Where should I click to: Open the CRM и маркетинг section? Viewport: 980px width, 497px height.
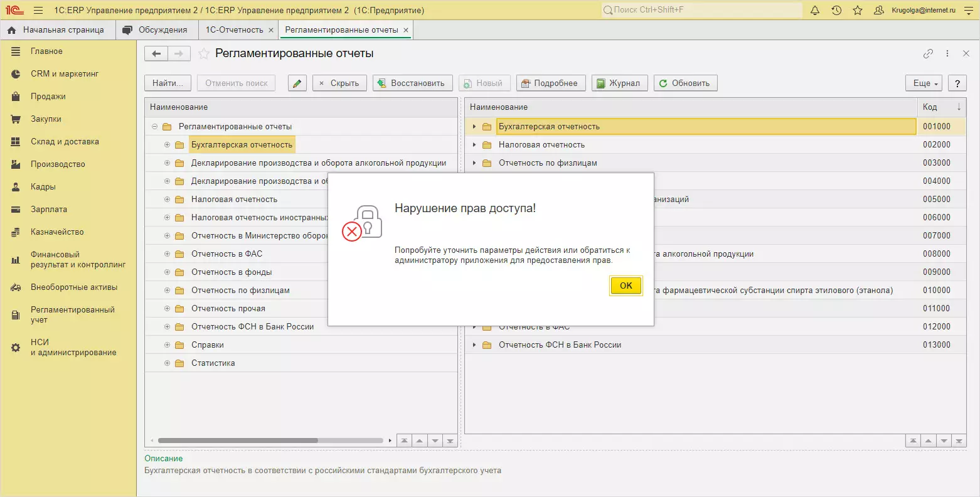coord(68,74)
